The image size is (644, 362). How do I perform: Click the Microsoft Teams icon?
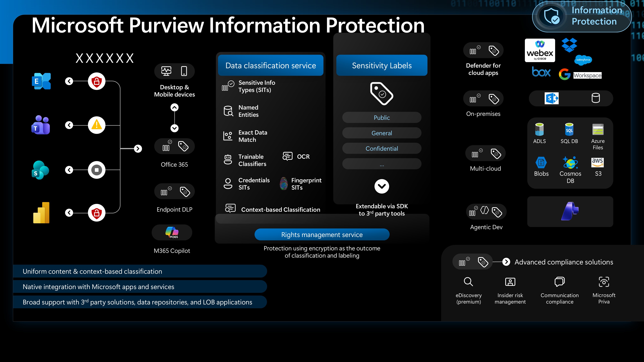click(x=41, y=125)
